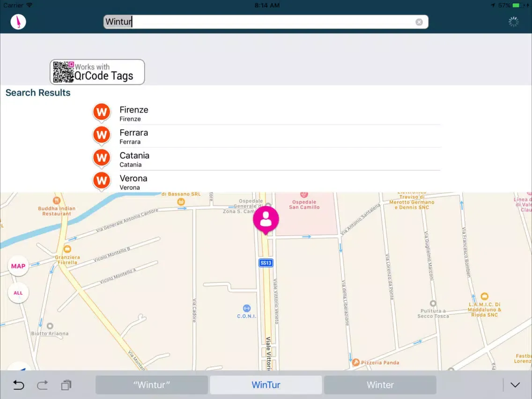Tap the pink umbrella app logo
Viewport: 532px width, 399px height.
click(x=18, y=22)
